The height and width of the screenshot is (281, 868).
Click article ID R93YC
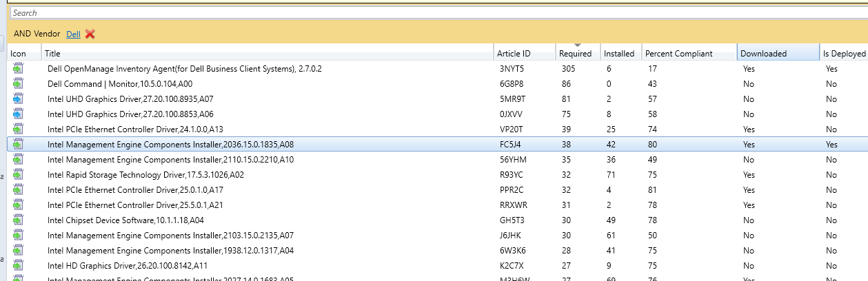click(512, 175)
